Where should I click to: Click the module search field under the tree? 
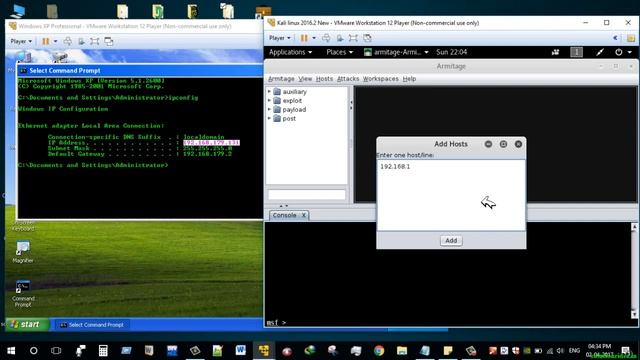coord(307,195)
